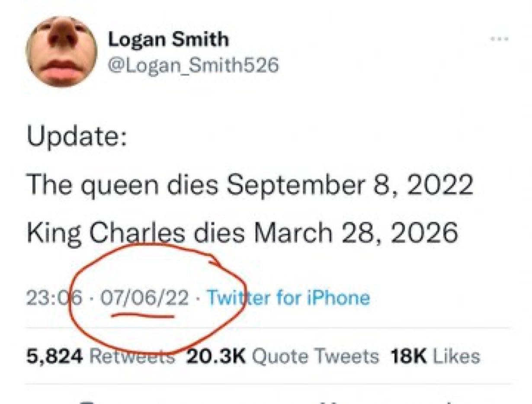Click the words "King Charles dies"

pyautogui.click(x=135, y=233)
